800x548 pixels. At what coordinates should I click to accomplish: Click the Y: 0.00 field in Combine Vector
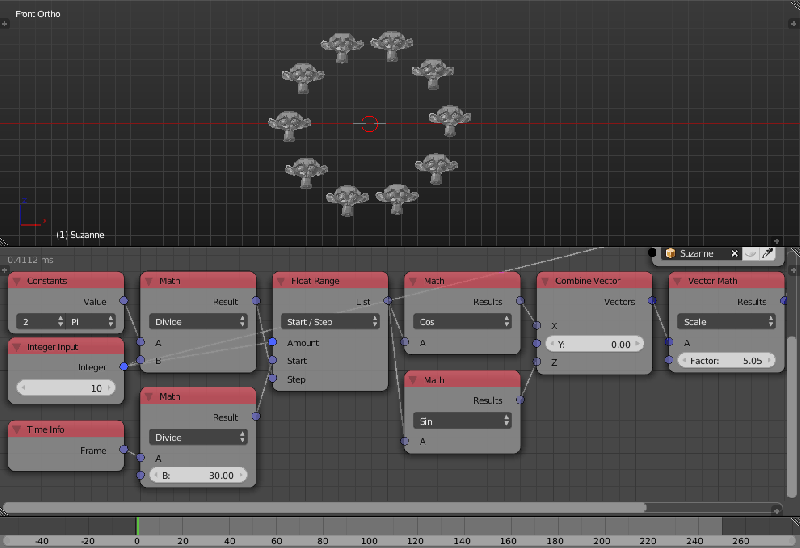tap(594, 344)
